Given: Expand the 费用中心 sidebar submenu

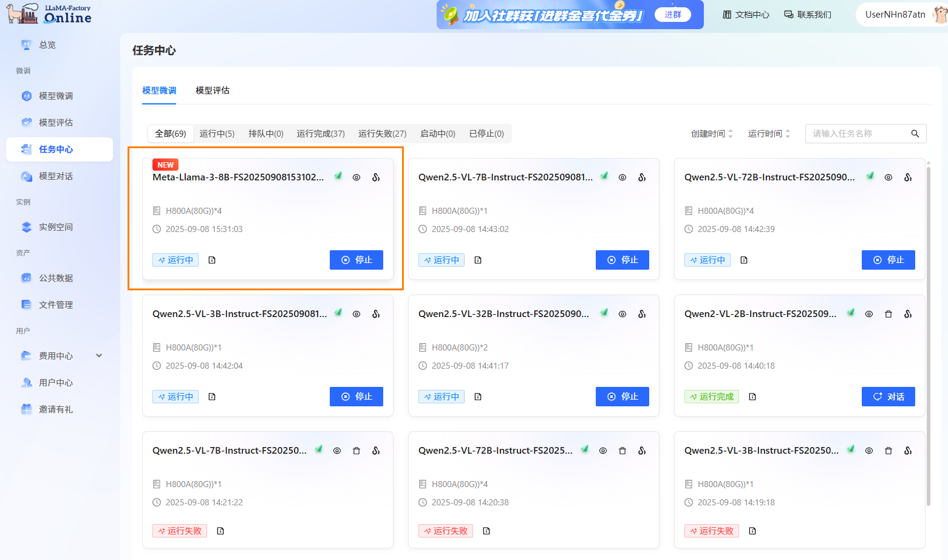Looking at the screenshot, I should (x=99, y=356).
